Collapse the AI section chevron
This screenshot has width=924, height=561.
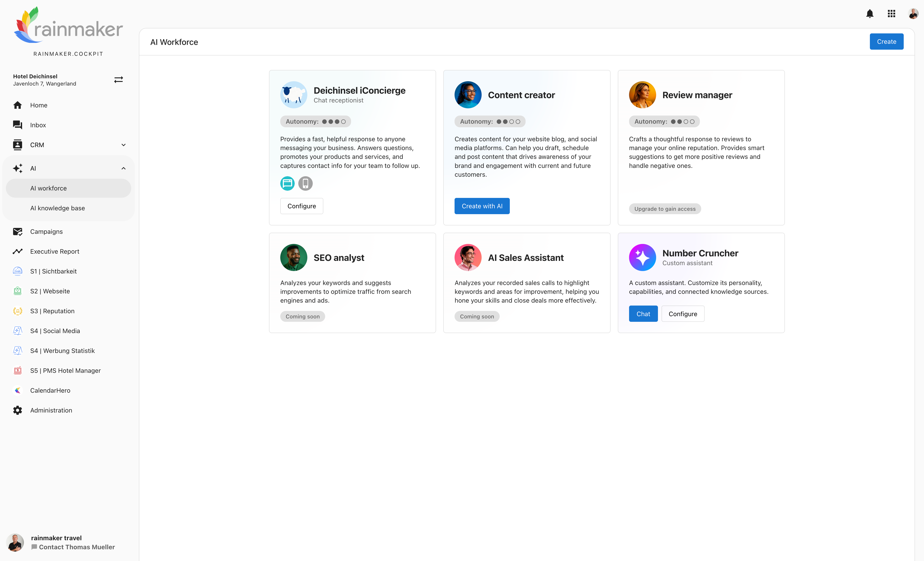click(123, 168)
